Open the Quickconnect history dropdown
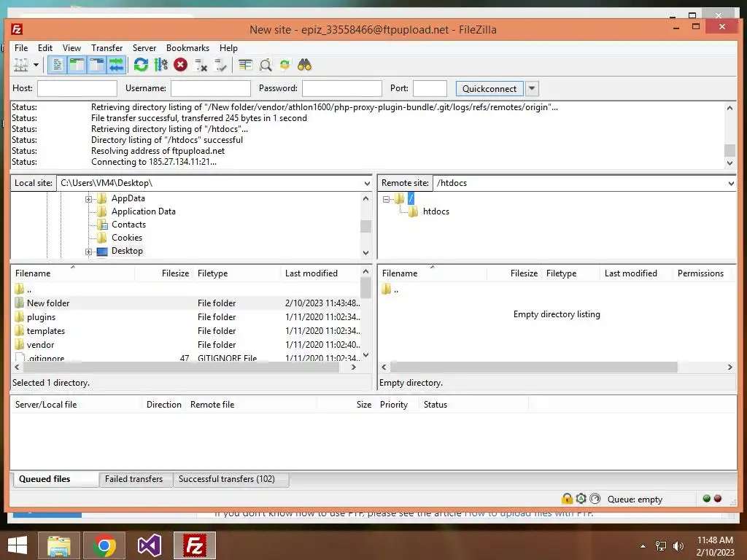 (532, 88)
